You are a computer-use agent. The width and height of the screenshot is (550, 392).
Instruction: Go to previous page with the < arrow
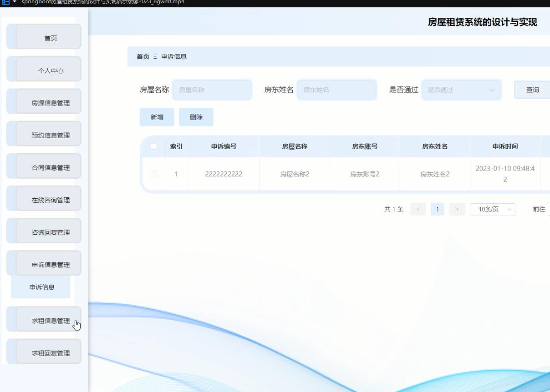click(x=418, y=209)
